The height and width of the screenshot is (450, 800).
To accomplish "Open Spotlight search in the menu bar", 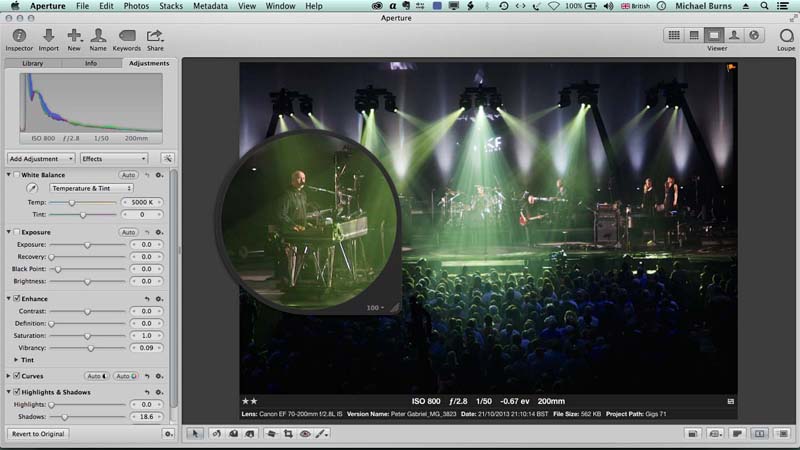I will point(764,6).
